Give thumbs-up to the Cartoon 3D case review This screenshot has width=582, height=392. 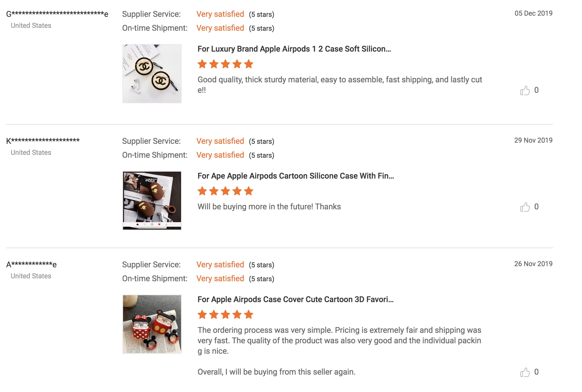525,372
